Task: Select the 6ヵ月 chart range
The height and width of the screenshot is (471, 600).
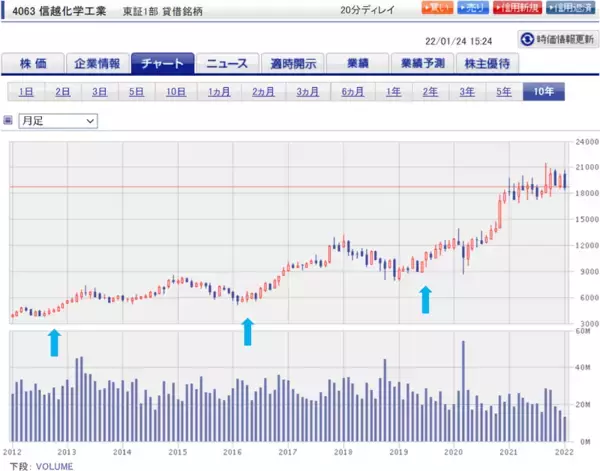Action: coord(352,93)
